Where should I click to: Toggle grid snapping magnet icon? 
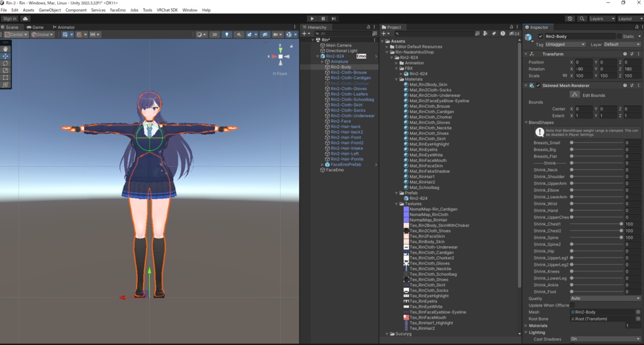tap(80, 35)
